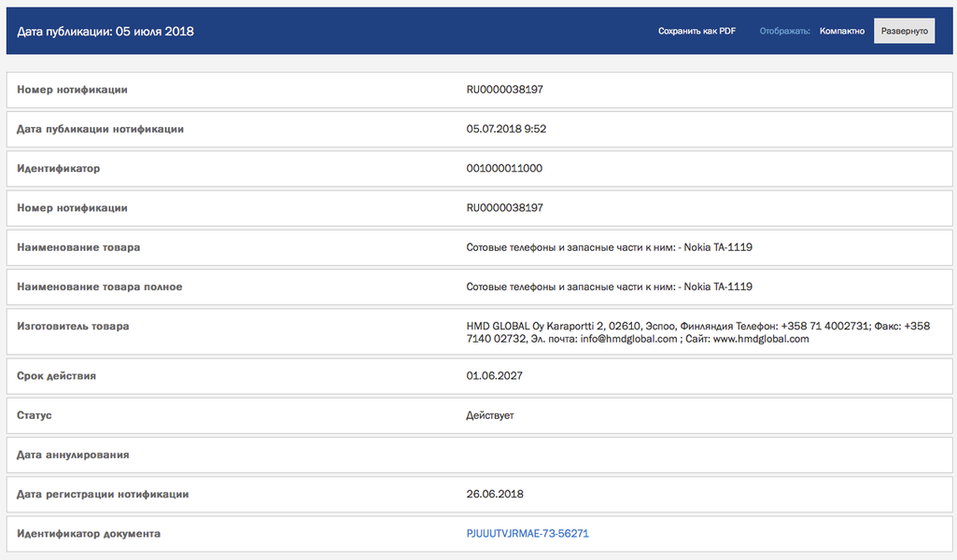Select identifier value 001000011000
This screenshot has width=957, height=560.
pyautogui.click(x=504, y=168)
